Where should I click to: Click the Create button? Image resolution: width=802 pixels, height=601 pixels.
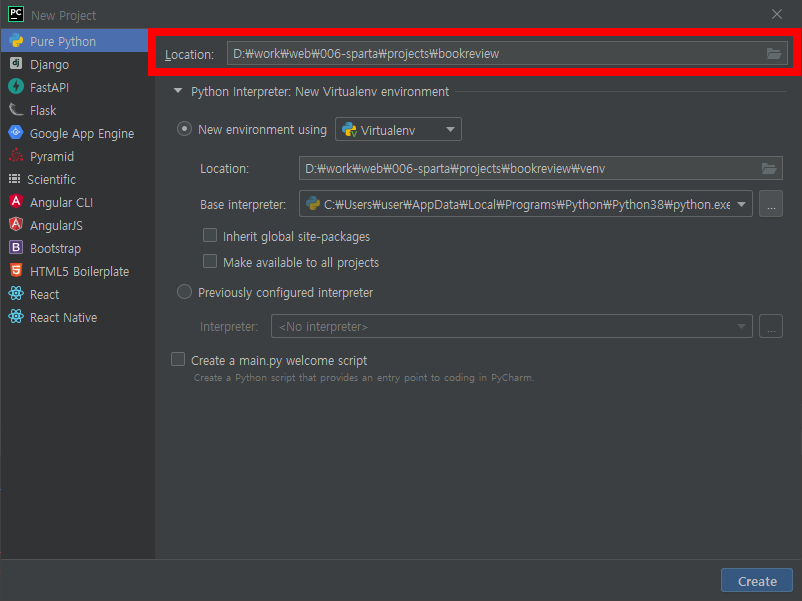(x=757, y=581)
